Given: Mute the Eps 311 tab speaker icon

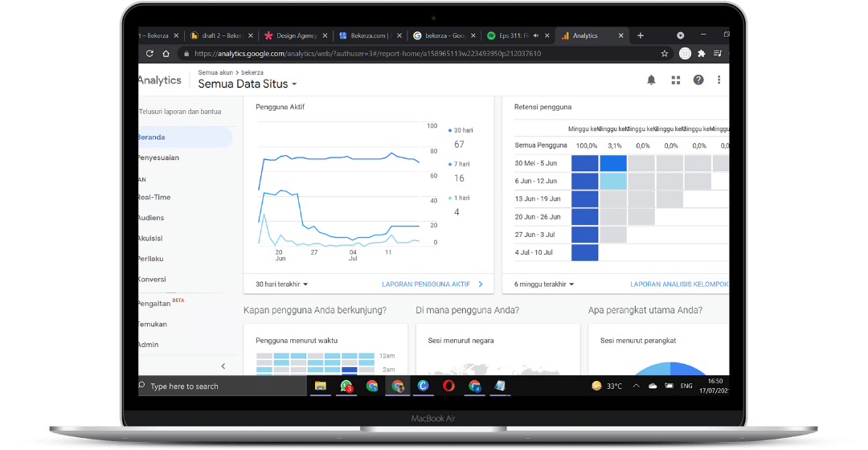Looking at the screenshot, I should (x=535, y=35).
